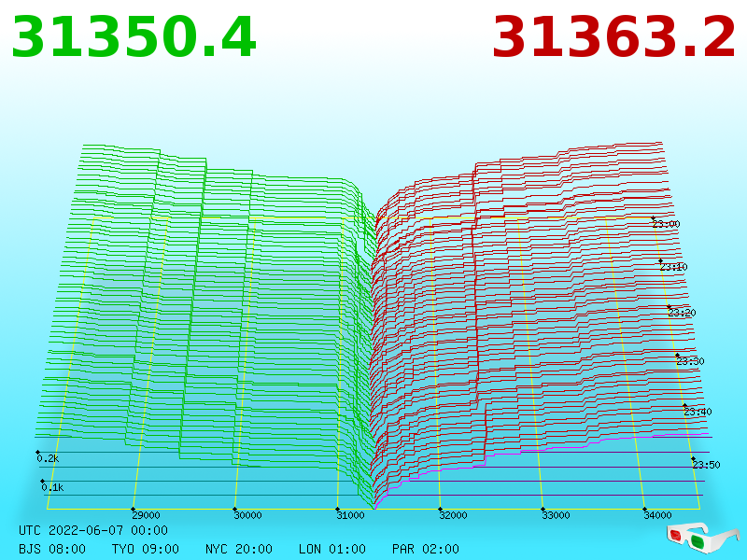Viewport: 747px width, 560px height.
Task: Click the PAR 02:00 time label
Action: 426,549
